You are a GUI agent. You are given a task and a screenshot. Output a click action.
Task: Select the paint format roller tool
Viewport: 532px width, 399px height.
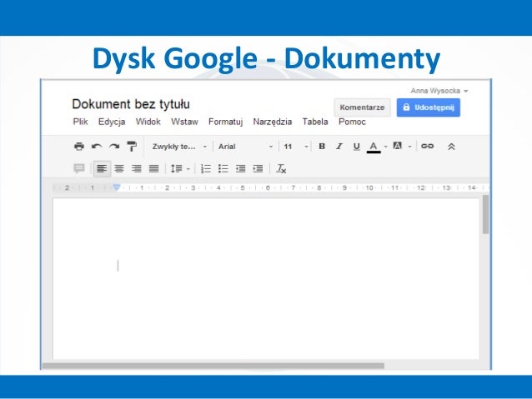pos(131,147)
